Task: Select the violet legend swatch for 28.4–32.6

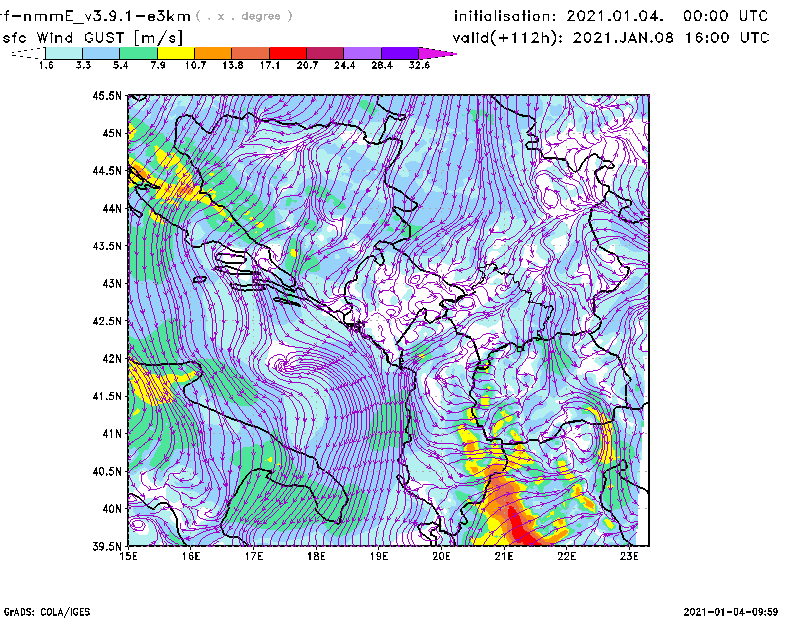Action: point(400,53)
